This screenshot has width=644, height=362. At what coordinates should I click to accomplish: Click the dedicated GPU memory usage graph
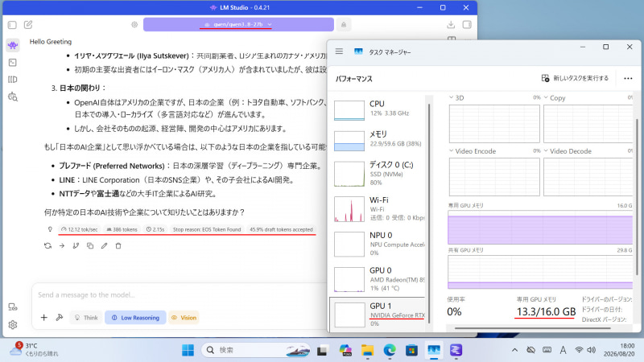[x=540, y=228]
